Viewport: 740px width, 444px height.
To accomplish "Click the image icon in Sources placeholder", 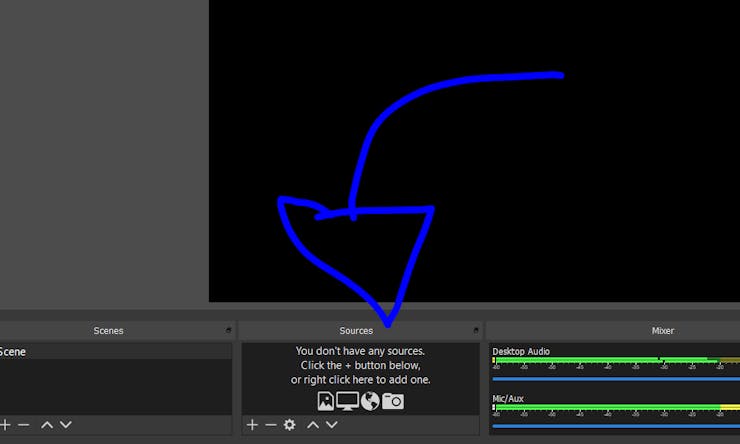I will coord(325,401).
